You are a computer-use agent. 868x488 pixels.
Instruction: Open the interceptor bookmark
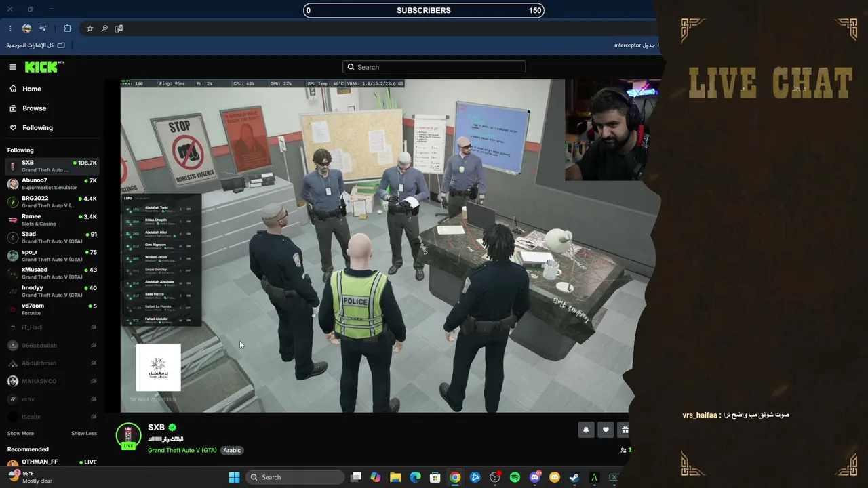click(635, 45)
